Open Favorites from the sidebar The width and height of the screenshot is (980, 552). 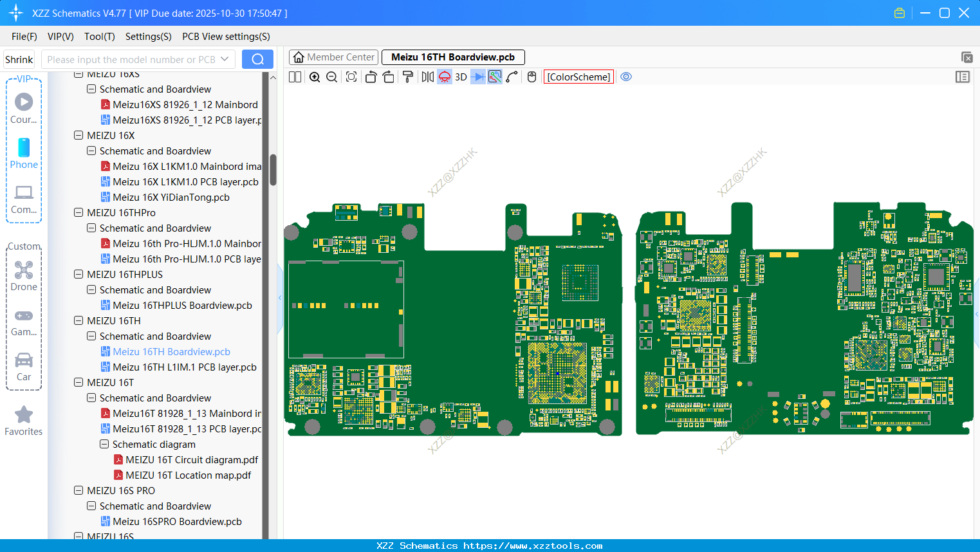pos(24,421)
